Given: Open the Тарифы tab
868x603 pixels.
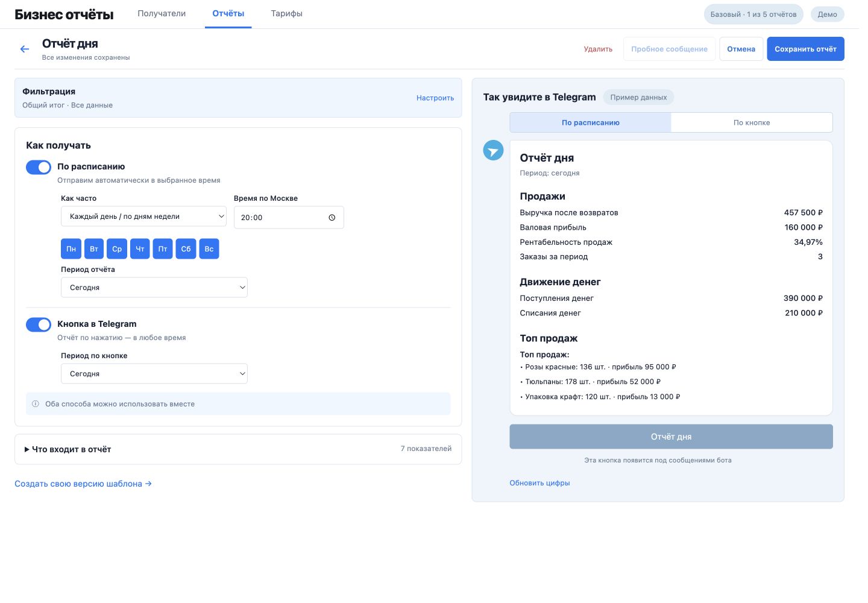Looking at the screenshot, I should click(x=286, y=14).
